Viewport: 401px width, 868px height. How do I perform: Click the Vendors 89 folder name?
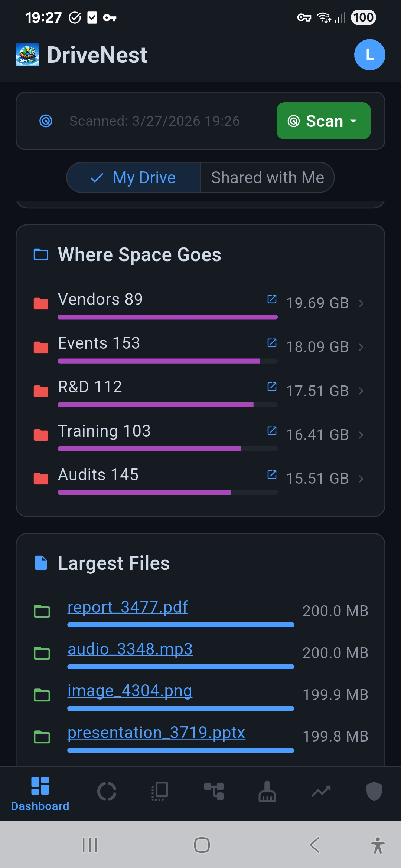[100, 299]
